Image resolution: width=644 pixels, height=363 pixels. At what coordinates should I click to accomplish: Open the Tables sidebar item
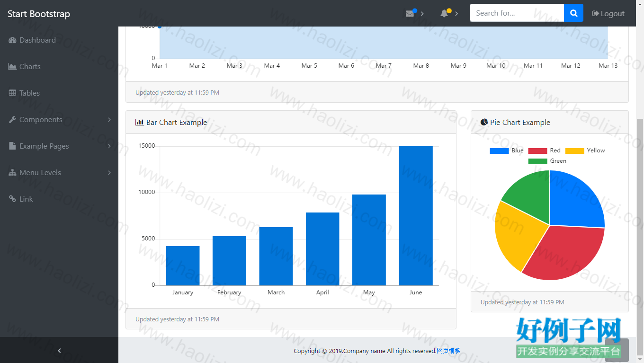(x=59, y=93)
